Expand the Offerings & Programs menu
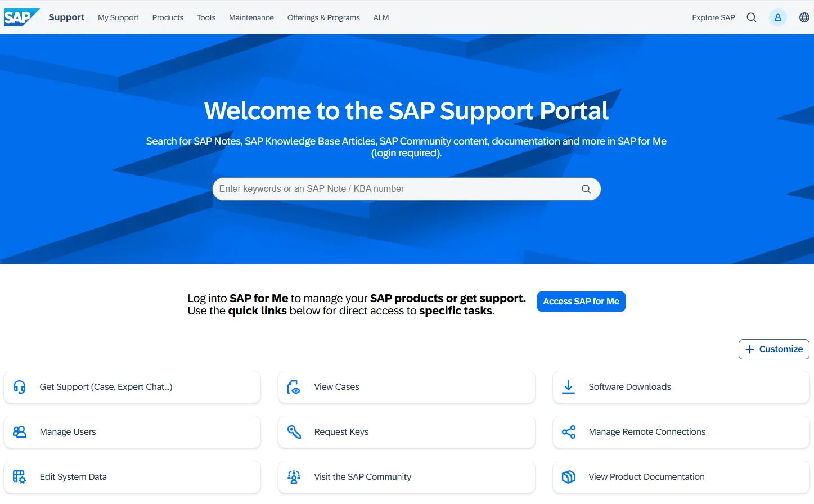 click(x=323, y=17)
